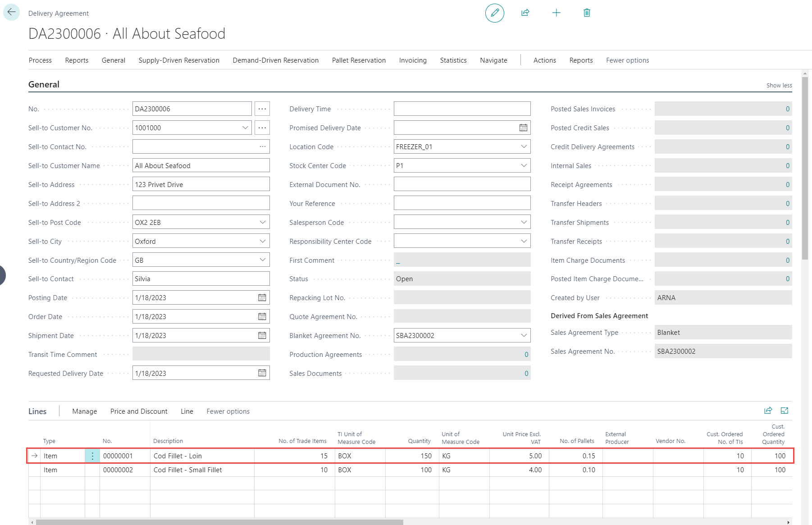This screenshot has width=812, height=525.
Task: Click the Lines section share icon
Action: coord(768,411)
